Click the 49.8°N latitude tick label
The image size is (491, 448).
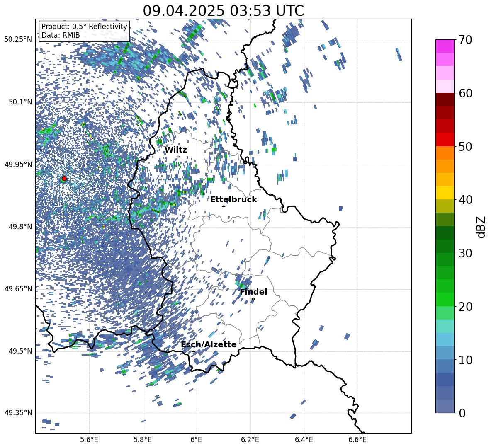pyautogui.click(x=20, y=227)
